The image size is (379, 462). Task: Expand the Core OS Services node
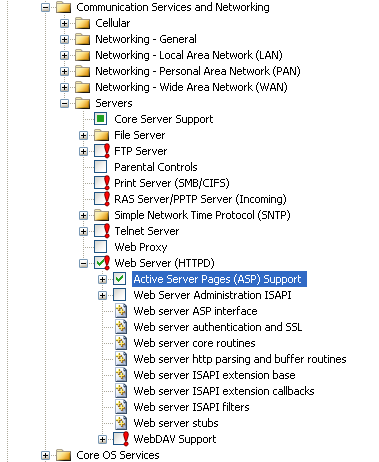[45, 455]
